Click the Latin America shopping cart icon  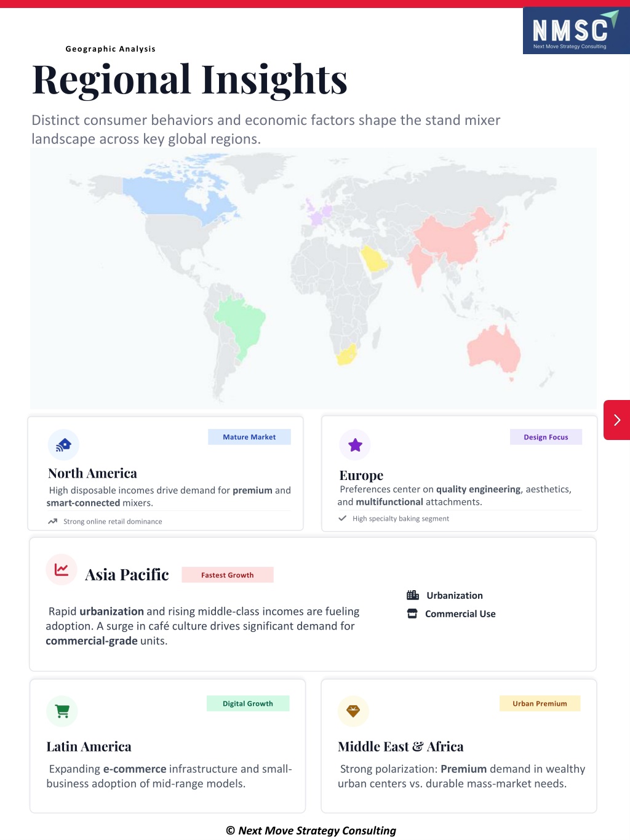pyautogui.click(x=62, y=711)
